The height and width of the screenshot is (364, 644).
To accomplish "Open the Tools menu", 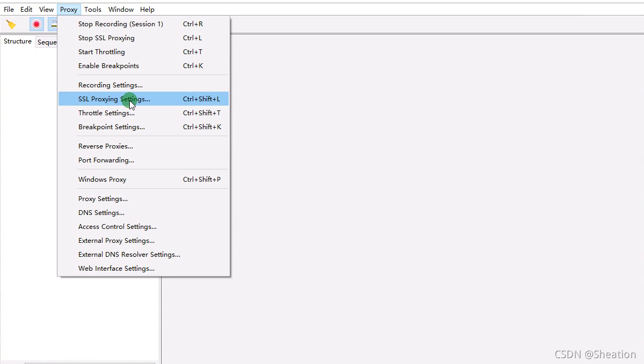I will coord(93,9).
